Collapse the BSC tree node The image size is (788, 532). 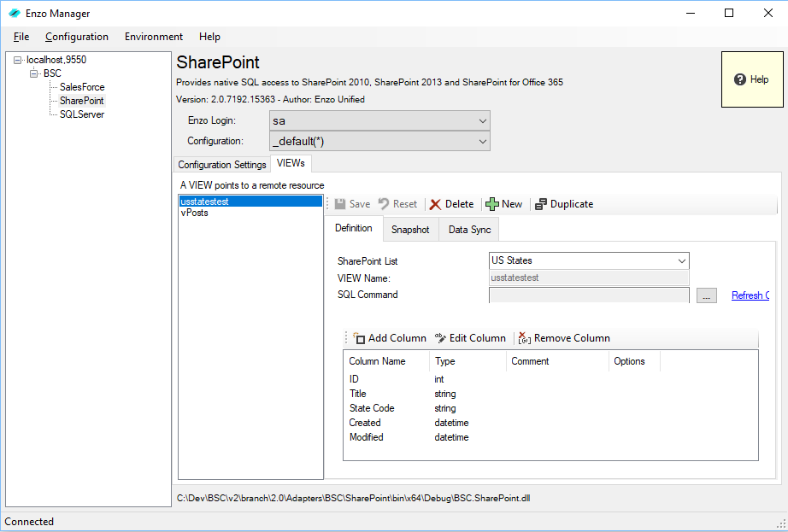(x=34, y=73)
